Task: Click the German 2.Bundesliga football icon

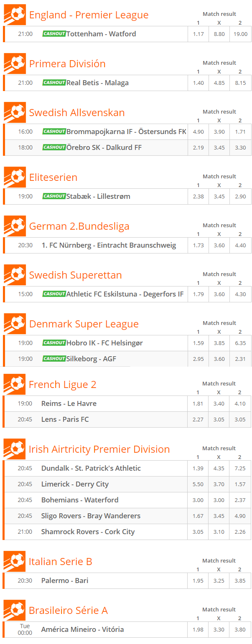Action: tap(15, 226)
